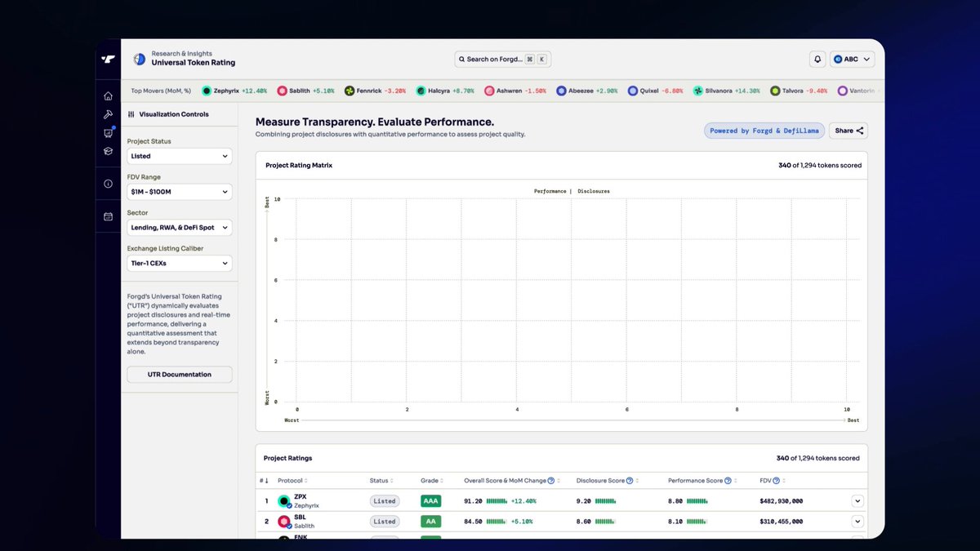980x551 pixels.
Task: Click the Search on Forgd field
Action: click(503, 59)
